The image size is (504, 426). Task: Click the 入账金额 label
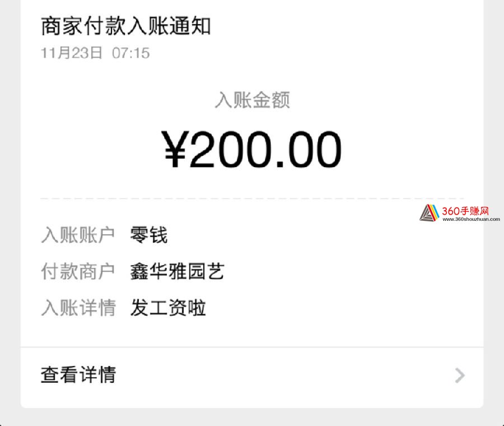click(x=253, y=100)
